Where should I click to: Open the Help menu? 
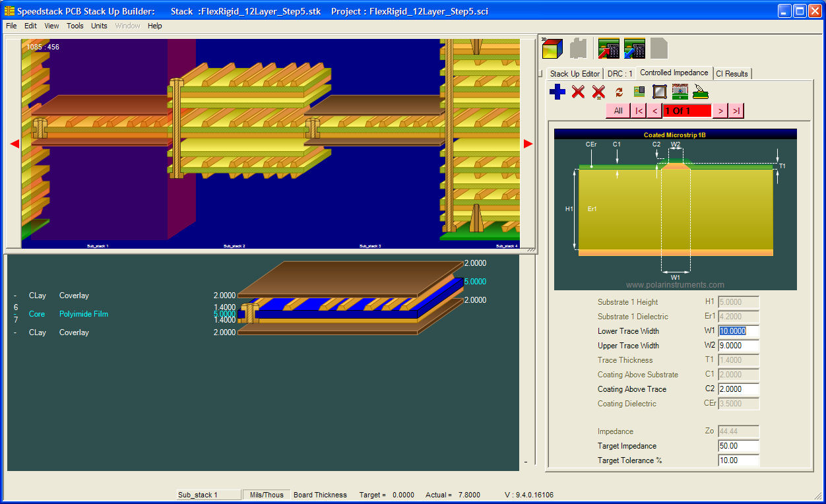pyautogui.click(x=155, y=26)
